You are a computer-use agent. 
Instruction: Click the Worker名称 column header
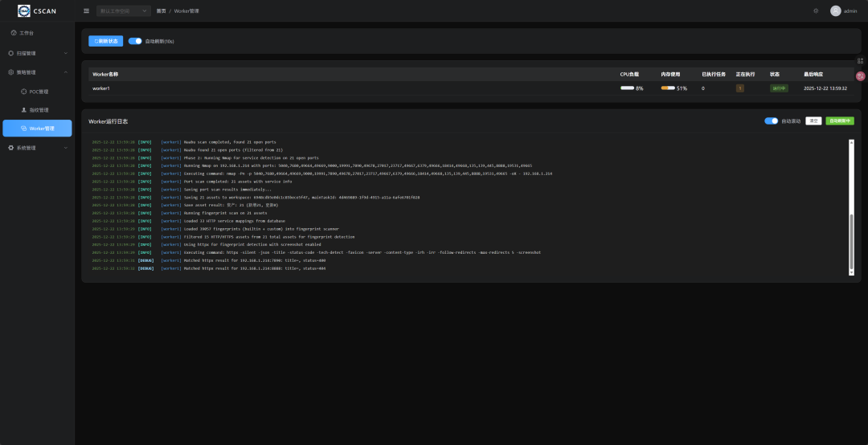point(105,74)
